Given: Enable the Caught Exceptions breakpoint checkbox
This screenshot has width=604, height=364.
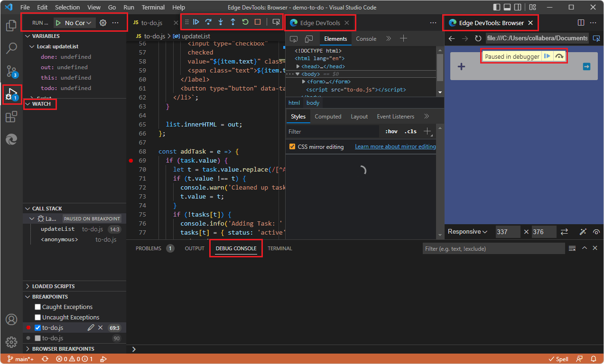Looking at the screenshot, I should [37, 307].
